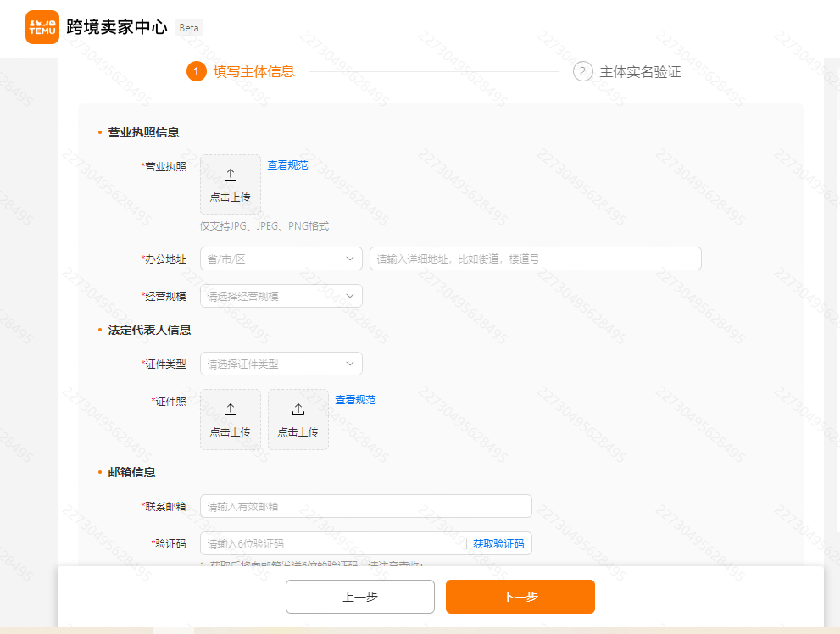Open the 省/市/区 region dropdown

[x=281, y=259]
